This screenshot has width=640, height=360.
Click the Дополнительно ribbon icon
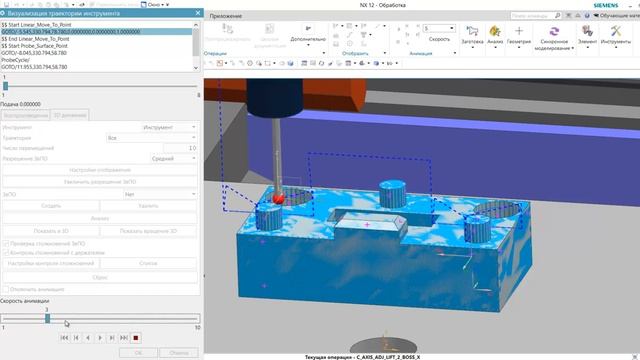coord(308,29)
